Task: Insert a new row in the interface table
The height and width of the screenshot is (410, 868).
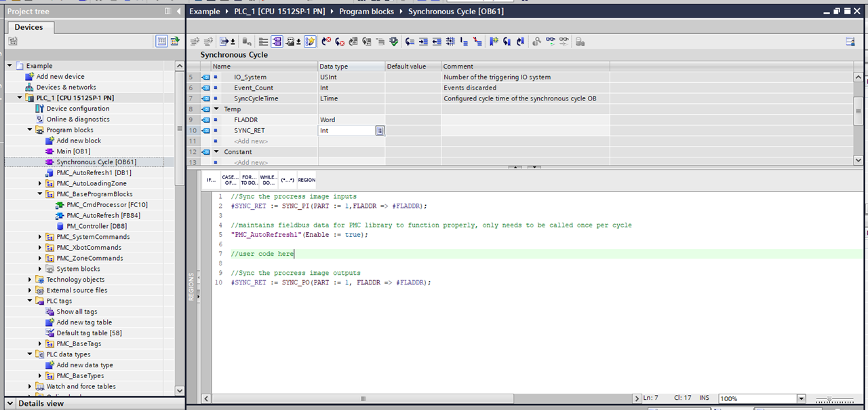Action: 193,41
